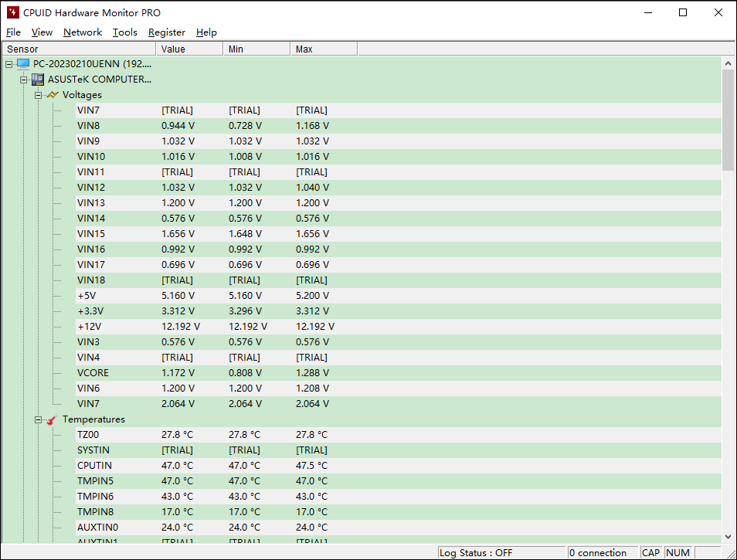The height and width of the screenshot is (560, 737).
Task: Click the CPUID app icon in title bar
Action: pyautogui.click(x=12, y=12)
